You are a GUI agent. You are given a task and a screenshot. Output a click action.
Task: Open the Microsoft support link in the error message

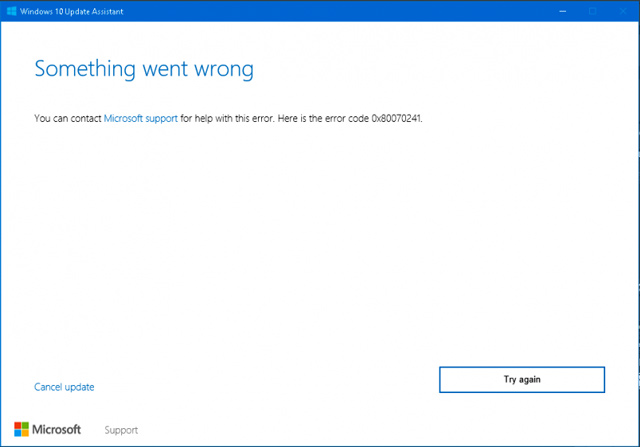[x=141, y=118]
